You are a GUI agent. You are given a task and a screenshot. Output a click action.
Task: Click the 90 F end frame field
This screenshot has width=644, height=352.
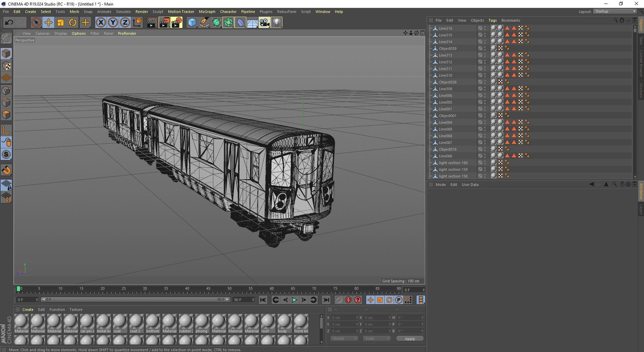coord(244,300)
